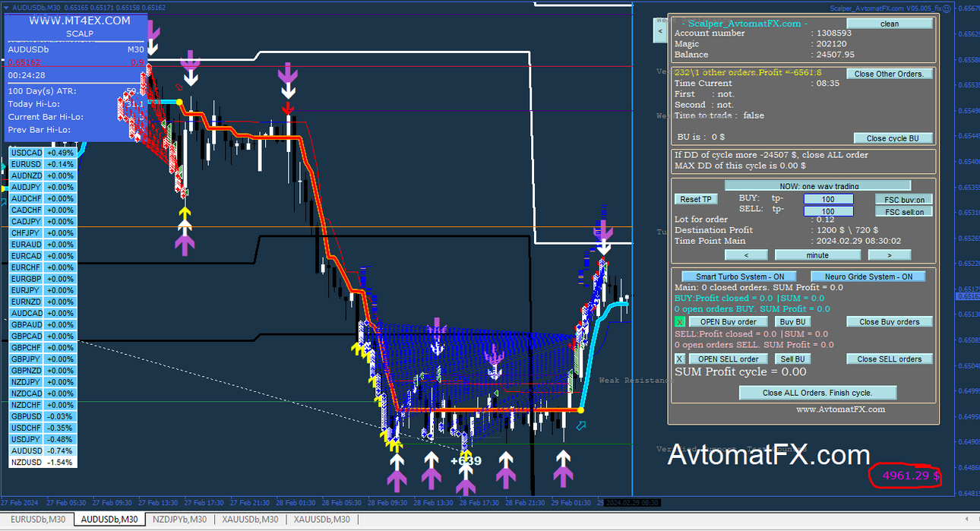The height and width of the screenshot is (531, 980).
Task: Click the 00:24:28 countdown timer text
Action: click(x=27, y=75)
